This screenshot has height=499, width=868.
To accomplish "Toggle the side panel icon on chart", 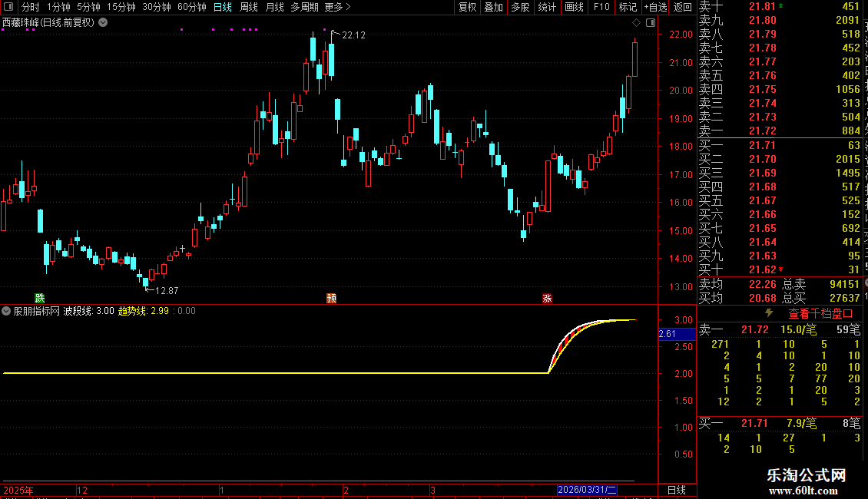I will pos(651,23).
